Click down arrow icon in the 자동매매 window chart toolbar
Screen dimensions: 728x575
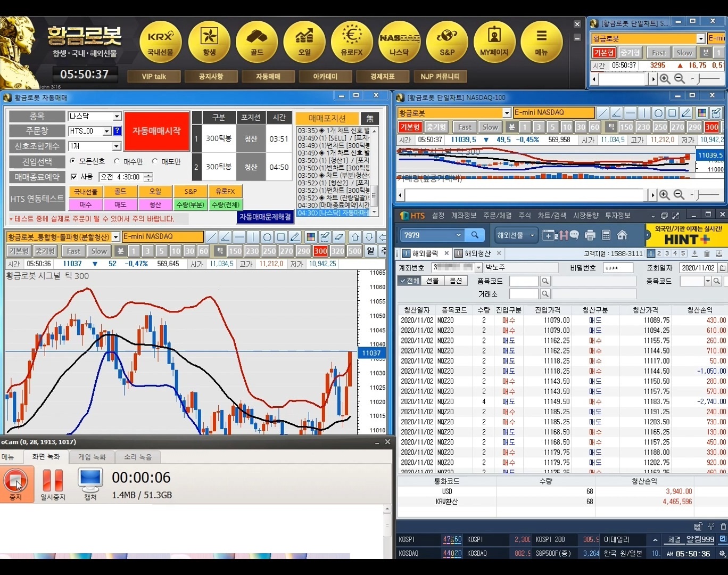tap(369, 237)
